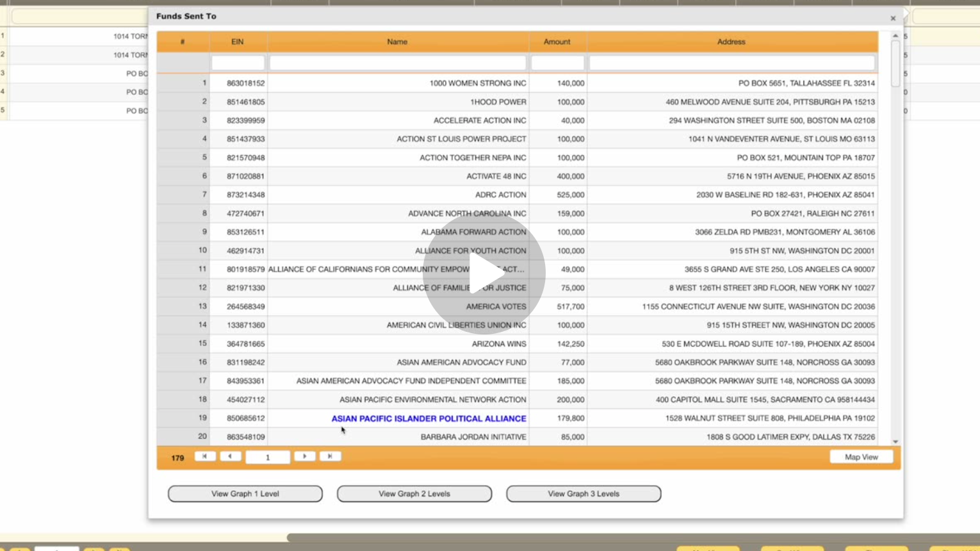
Task: Go to first page of results
Action: [205, 456]
